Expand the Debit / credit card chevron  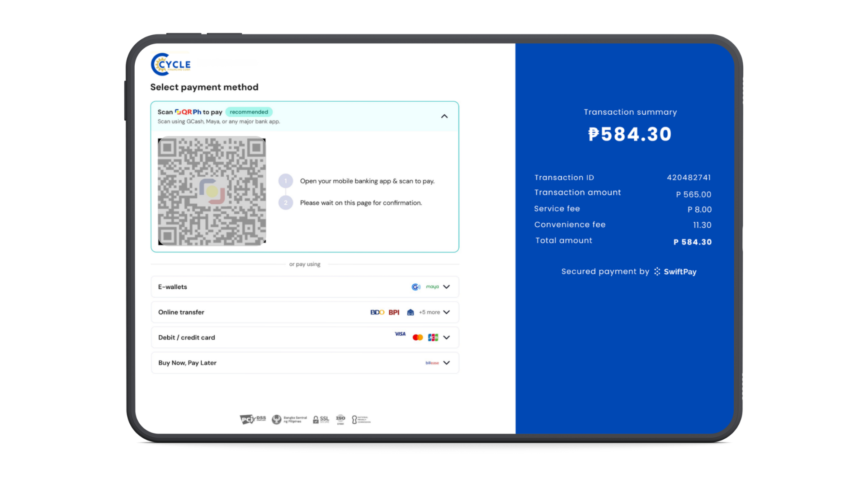coord(447,338)
